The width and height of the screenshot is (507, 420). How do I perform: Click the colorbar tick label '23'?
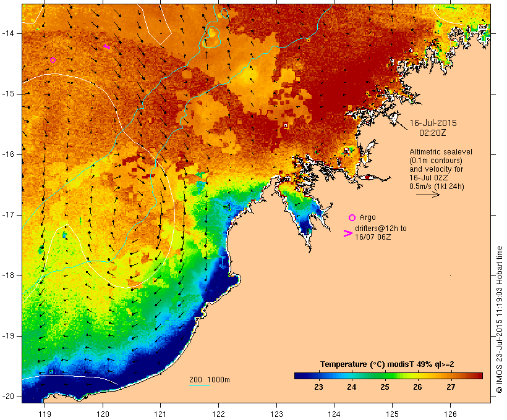(x=318, y=387)
